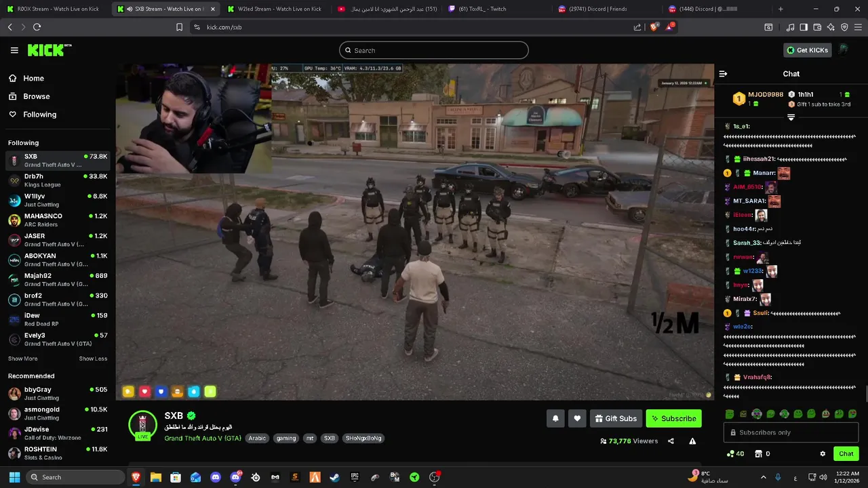The image size is (868, 488).
Task: Go back in browser history
Action: pyautogui.click(x=9, y=27)
